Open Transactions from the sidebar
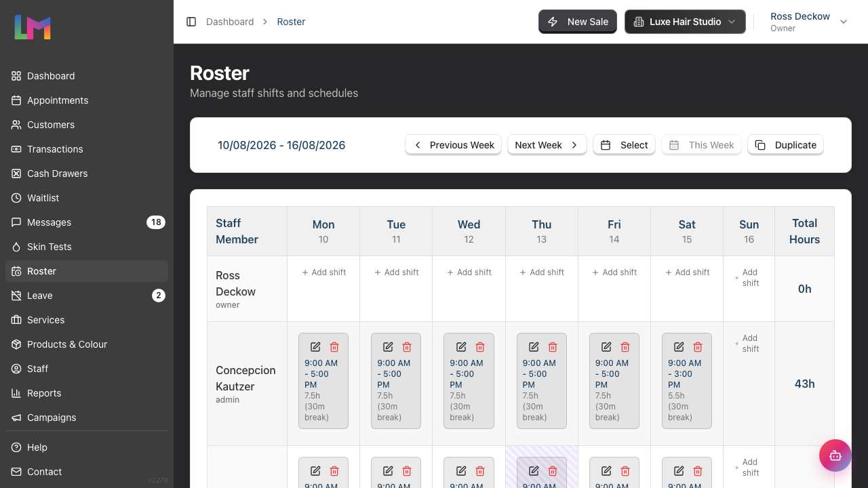Viewport: 868px width, 488px height. [87, 149]
